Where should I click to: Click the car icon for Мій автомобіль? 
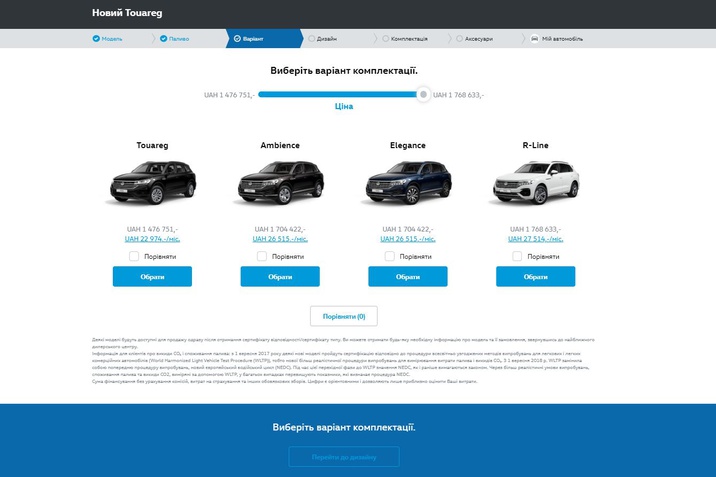click(x=534, y=39)
